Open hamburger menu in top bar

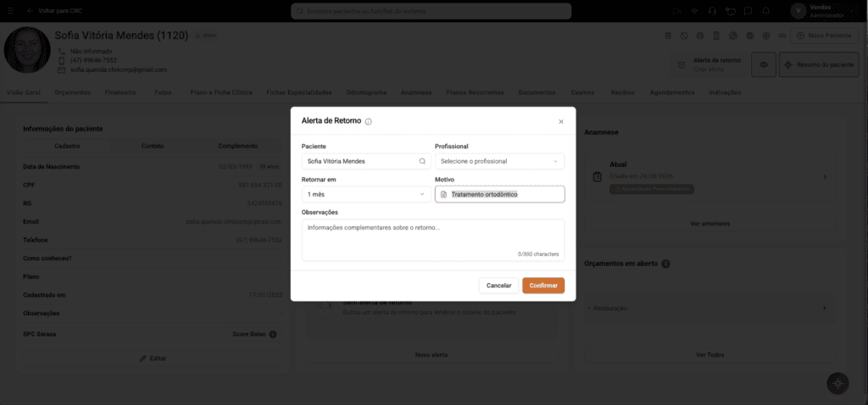11,10
